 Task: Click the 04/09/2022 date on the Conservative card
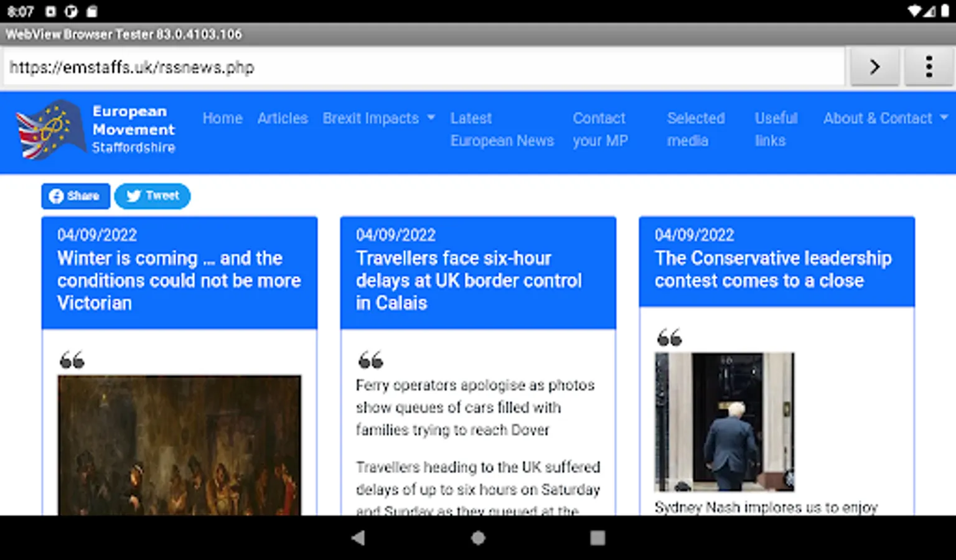pos(695,235)
